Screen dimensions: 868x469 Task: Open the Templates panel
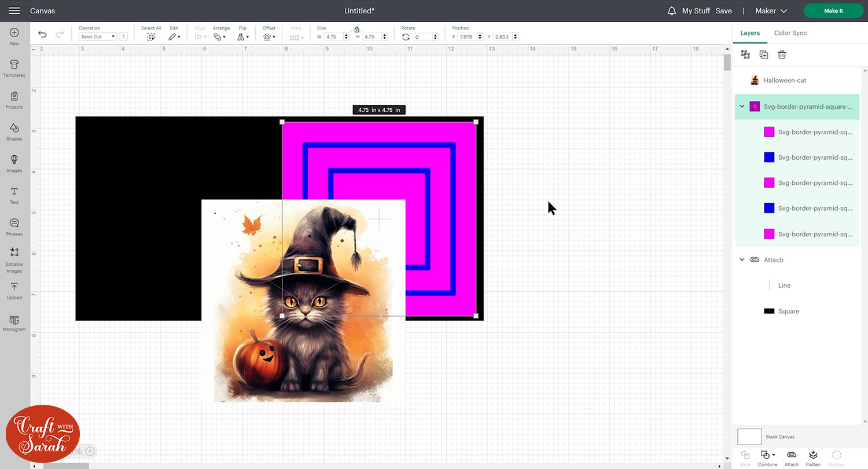pos(14,68)
